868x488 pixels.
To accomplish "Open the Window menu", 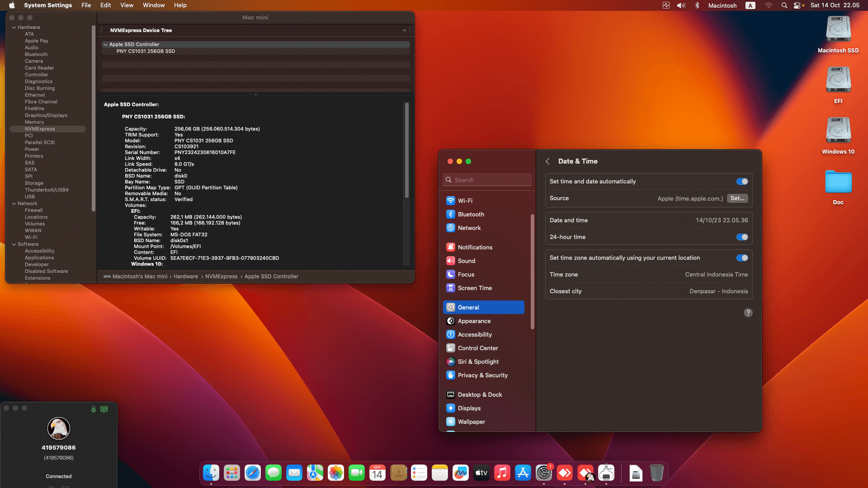I will pyautogui.click(x=153, y=5).
